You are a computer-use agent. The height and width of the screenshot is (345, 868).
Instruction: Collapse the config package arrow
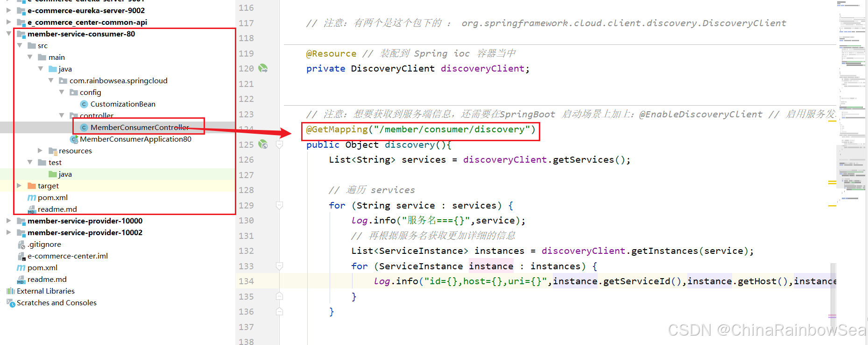[62, 92]
